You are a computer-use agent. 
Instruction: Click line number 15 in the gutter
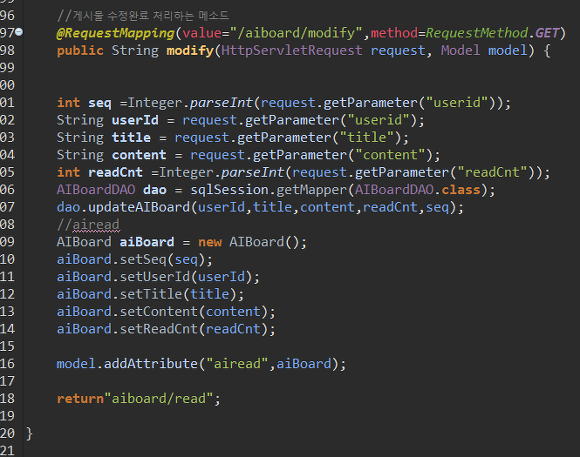pyautogui.click(x=7, y=346)
